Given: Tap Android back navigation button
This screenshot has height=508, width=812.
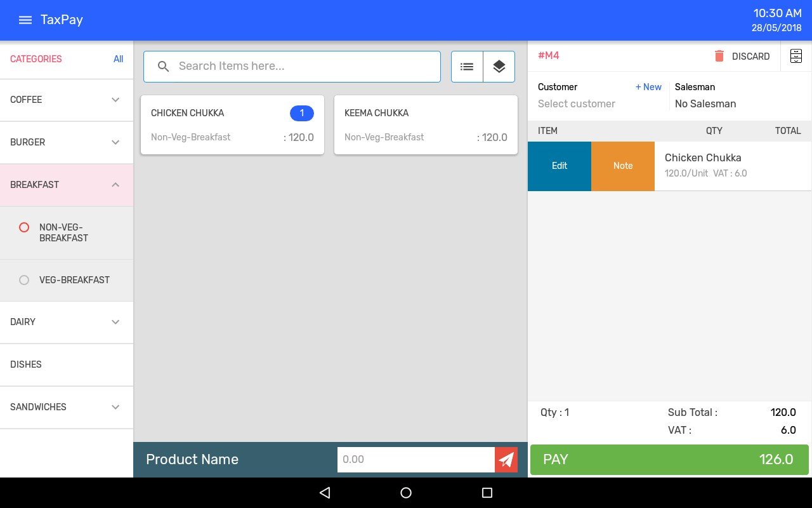Looking at the screenshot, I should click(325, 493).
